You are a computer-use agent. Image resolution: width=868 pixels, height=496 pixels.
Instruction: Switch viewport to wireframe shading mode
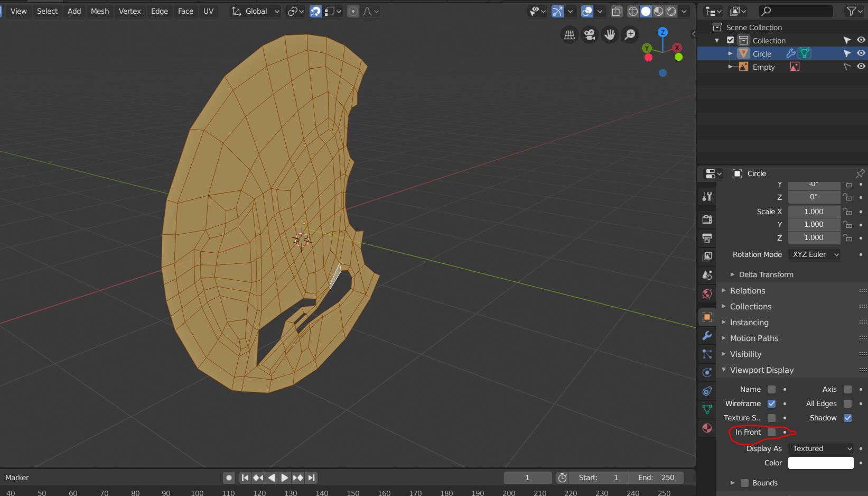(633, 11)
